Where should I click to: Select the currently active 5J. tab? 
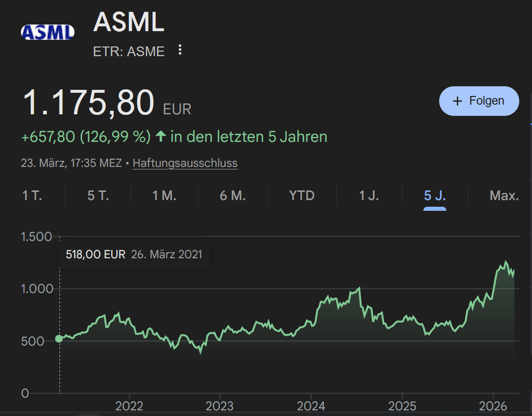435,195
